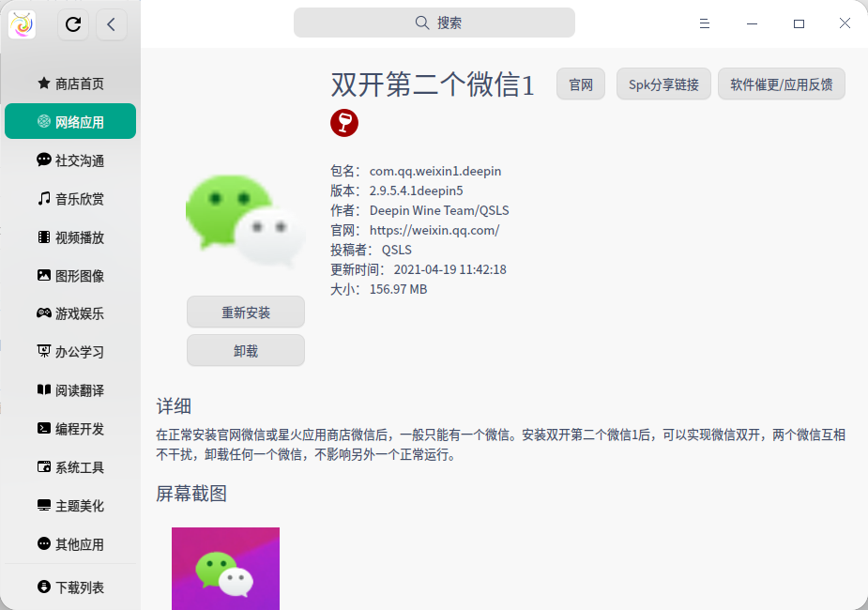This screenshot has height=610, width=868.
Task: Click 重新安装 to reinstall the app
Action: point(245,312)
